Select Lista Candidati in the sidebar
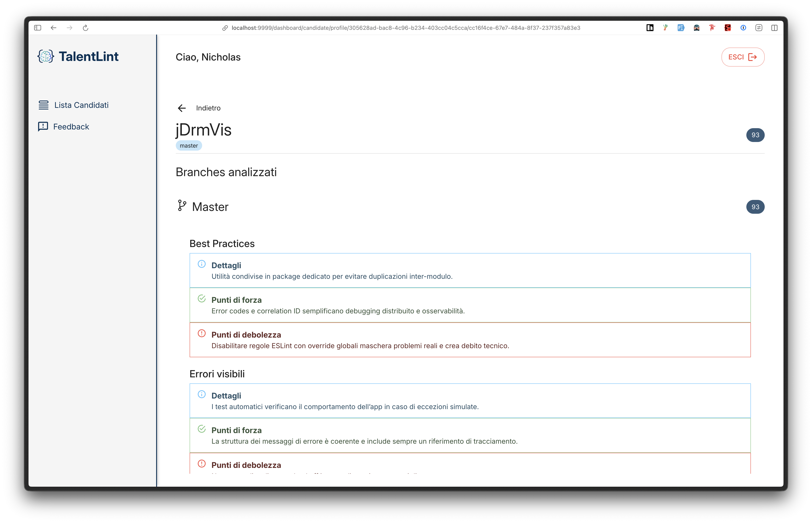812x523 pixels. [81, 105]
